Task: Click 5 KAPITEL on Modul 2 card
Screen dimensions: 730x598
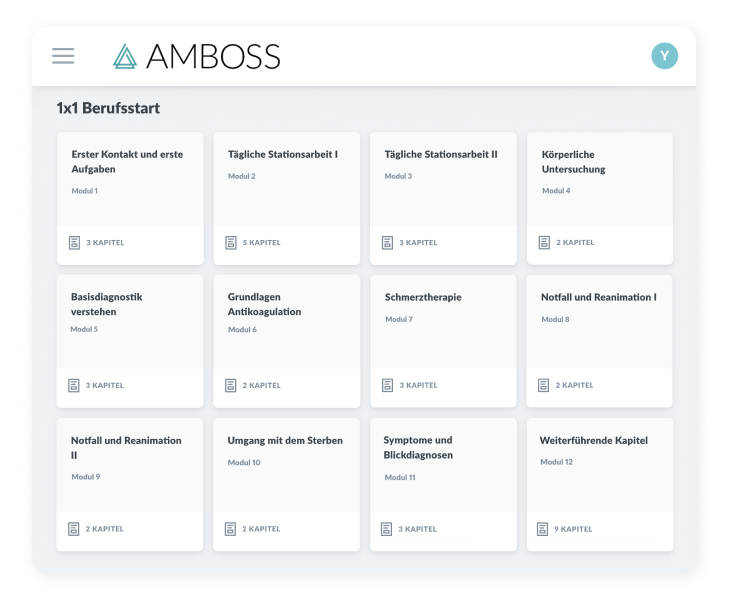Action: pyautogui.click(x=262, y=243)
